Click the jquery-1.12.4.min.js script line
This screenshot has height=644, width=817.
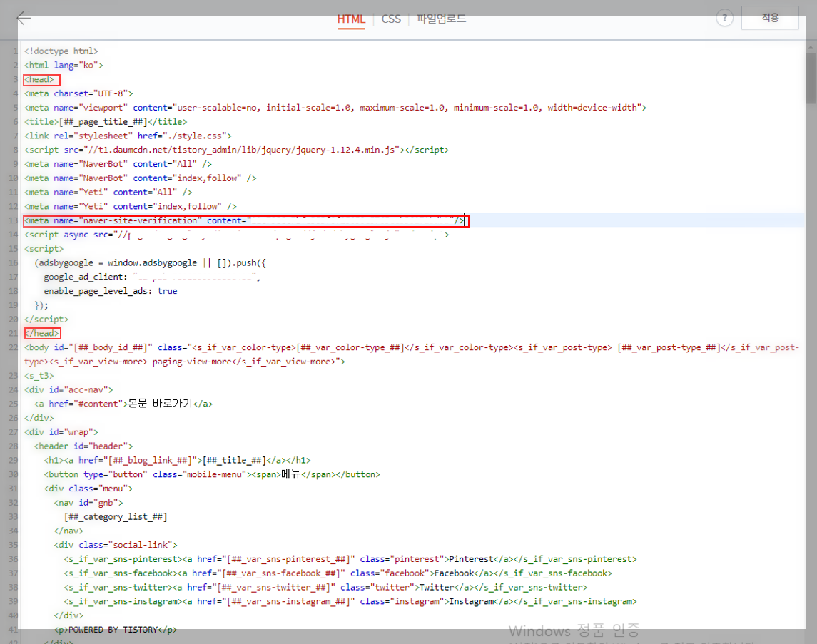(x=236, y=150)
